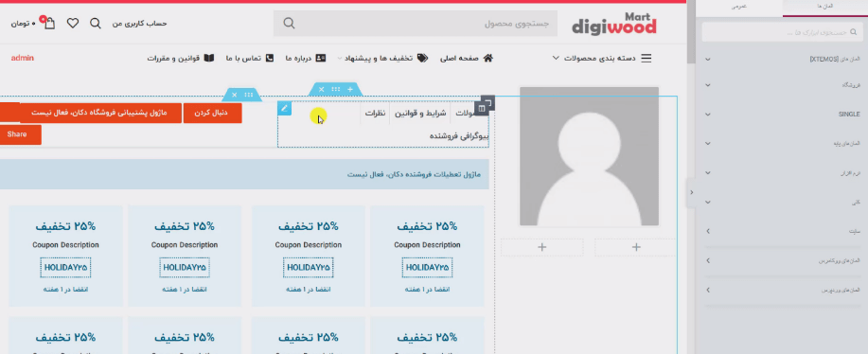868x354 pixels.
Task: Click the orange Share button
Action: tap(17, 134)
